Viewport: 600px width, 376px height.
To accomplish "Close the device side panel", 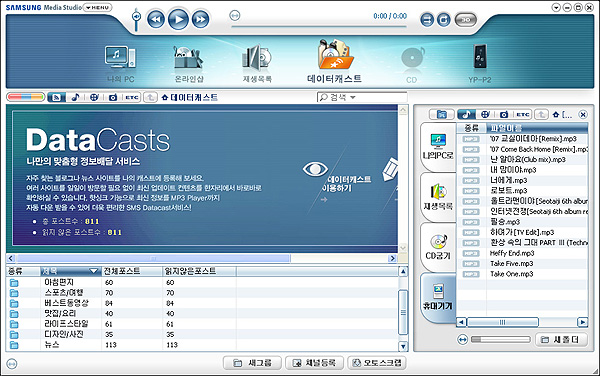I will [x=583, y=114].
